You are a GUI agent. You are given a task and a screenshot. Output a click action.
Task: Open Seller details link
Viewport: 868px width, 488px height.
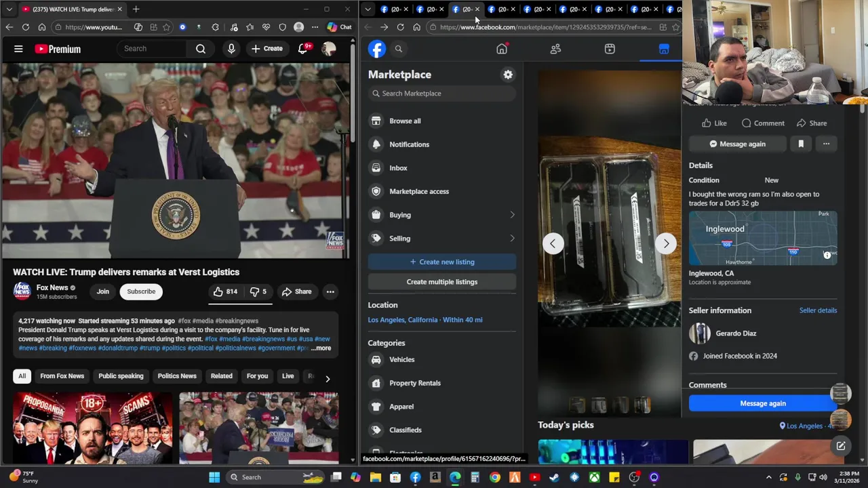[x=818, y=310]
